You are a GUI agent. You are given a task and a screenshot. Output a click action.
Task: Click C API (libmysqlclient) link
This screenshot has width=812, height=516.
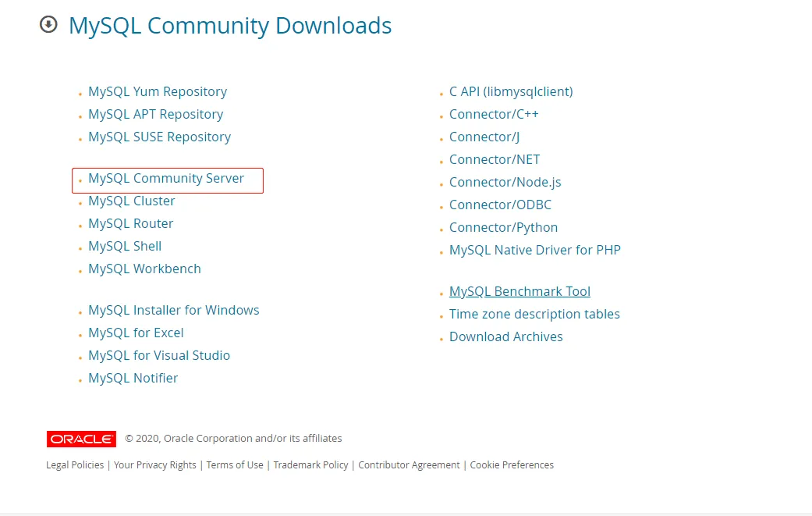[511, 92]
